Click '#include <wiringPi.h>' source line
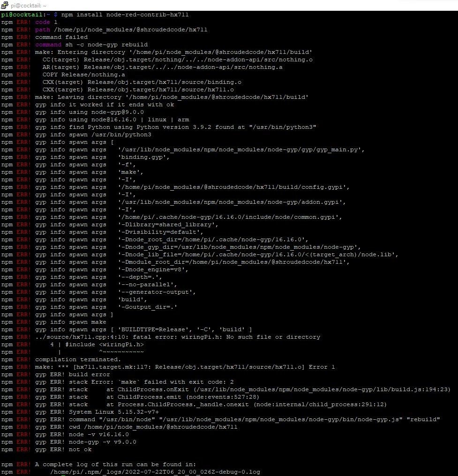This screenshot has height=476, width=458. tap(105, 344)
